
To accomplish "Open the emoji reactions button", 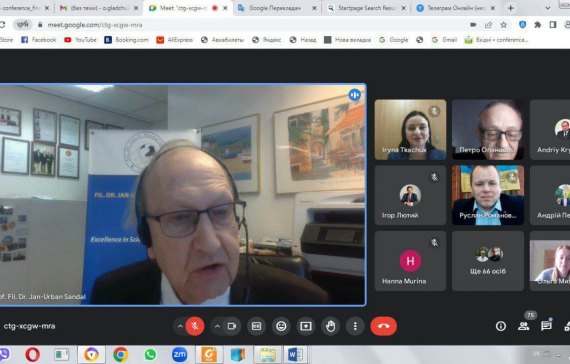I will [281, 326].
